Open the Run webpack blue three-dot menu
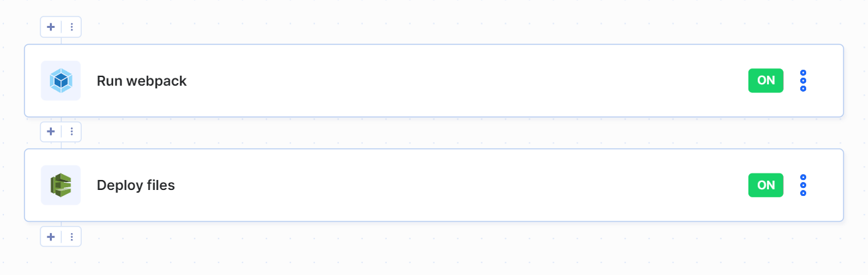The height and width of the screenshot is (275, 868). point(803,80)
